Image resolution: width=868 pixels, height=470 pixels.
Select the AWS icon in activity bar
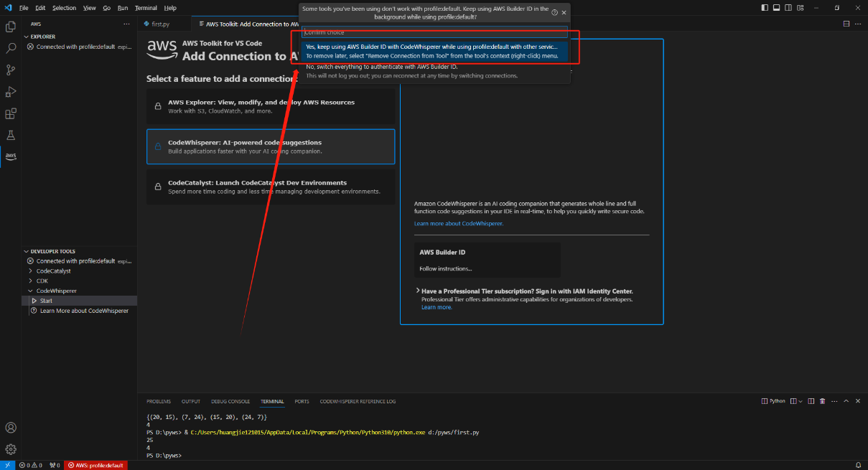[x=11, y=156]
